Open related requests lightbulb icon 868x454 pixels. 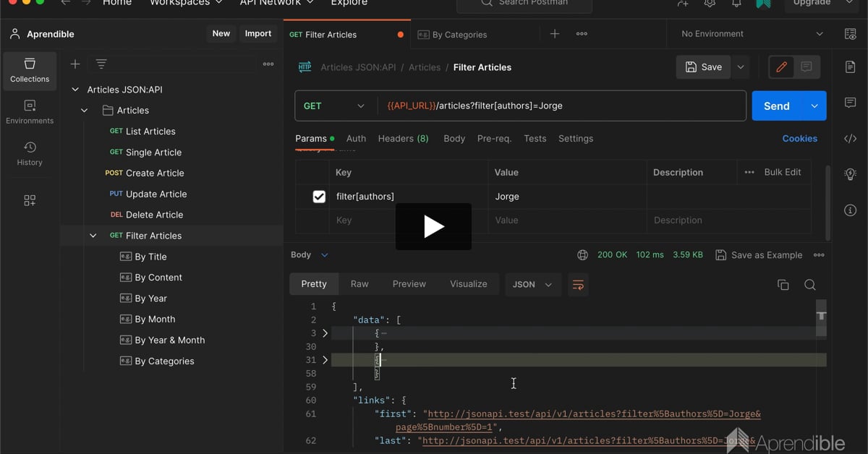click(851, 174)
